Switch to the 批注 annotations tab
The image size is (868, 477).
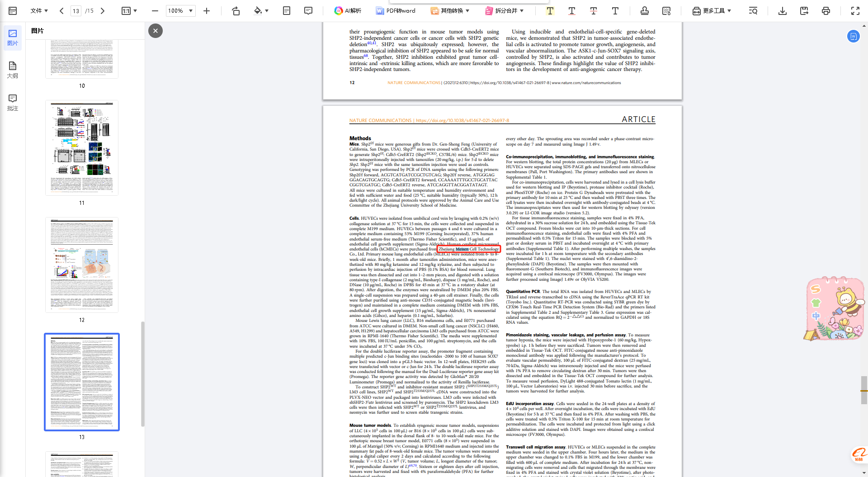(13, 102)
